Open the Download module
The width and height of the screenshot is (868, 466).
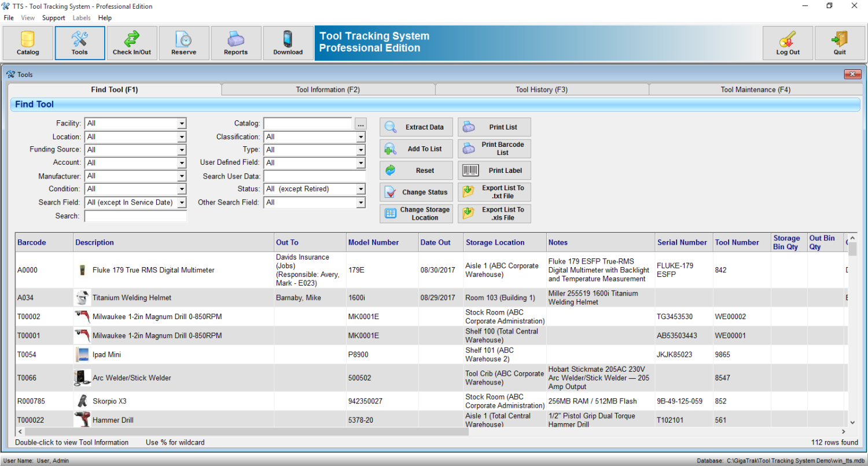(288, 43)
